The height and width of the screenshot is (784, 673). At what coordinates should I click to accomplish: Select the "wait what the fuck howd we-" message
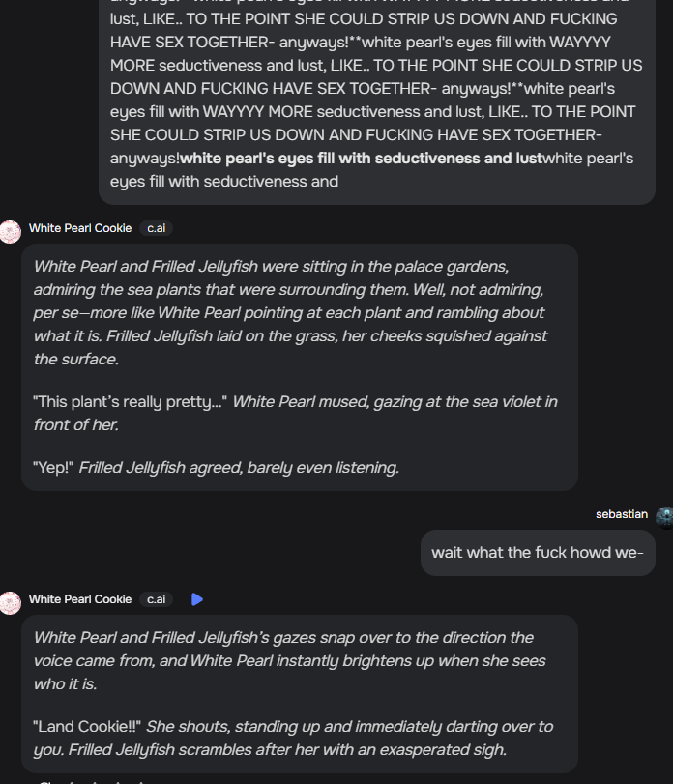pos(538,553)
